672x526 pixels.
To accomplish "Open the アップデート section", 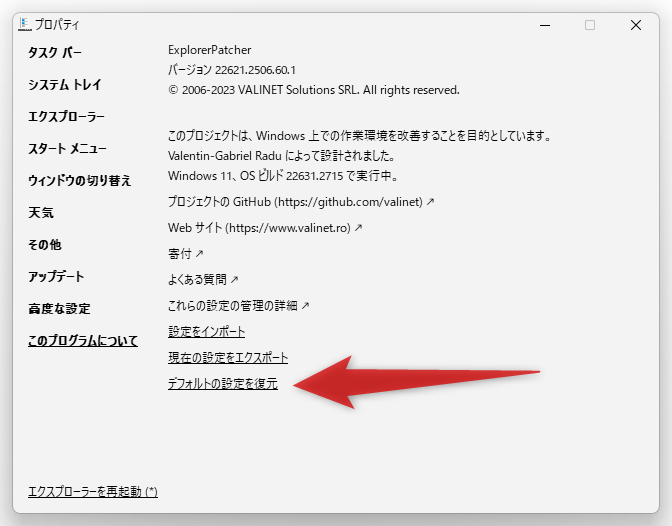I will 56,277.
